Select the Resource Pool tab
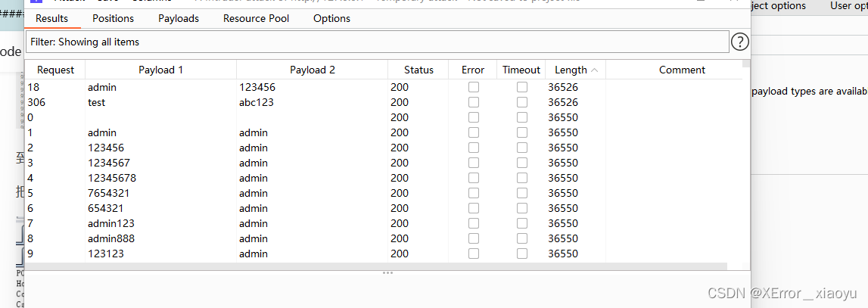868x308 pixels. [x=256, y=18]
